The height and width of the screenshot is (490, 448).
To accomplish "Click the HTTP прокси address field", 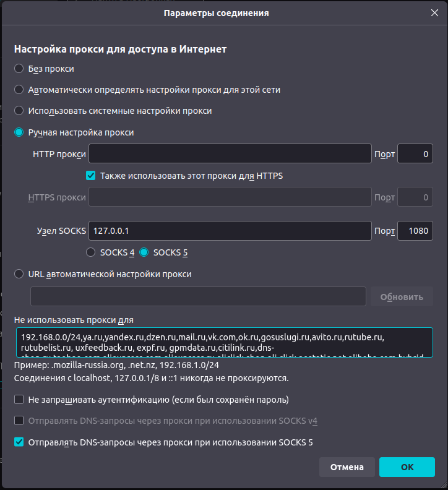I will click(x=230, y=153).
